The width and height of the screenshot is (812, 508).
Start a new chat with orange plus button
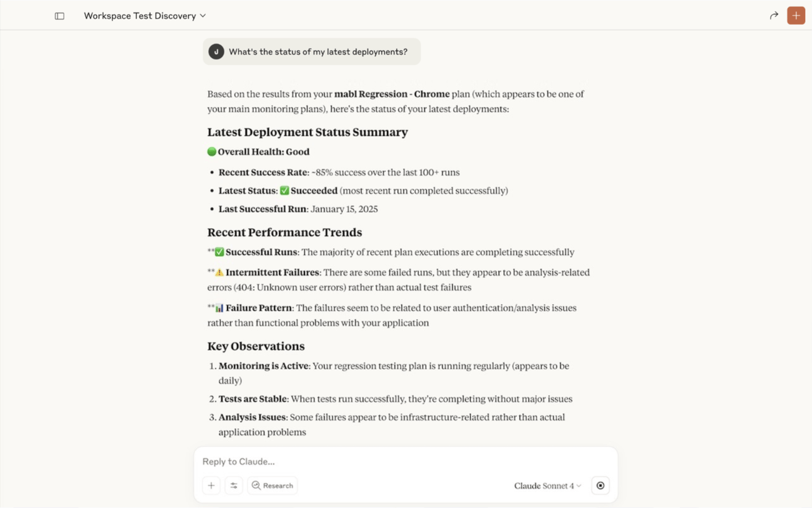coord(796,16)
